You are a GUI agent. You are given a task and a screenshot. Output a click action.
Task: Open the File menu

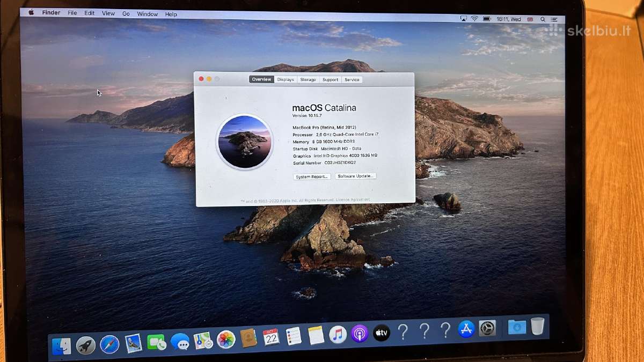(x=72, y=13)
